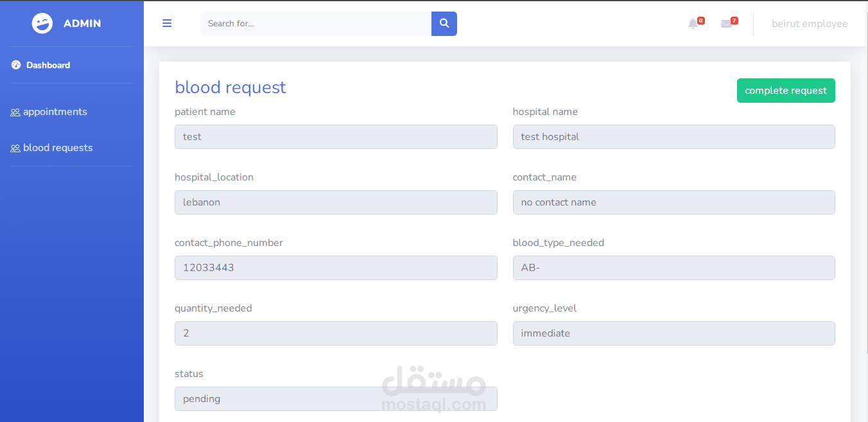
Task: Go to appointments in the sidebar
Action: [55, 112]
